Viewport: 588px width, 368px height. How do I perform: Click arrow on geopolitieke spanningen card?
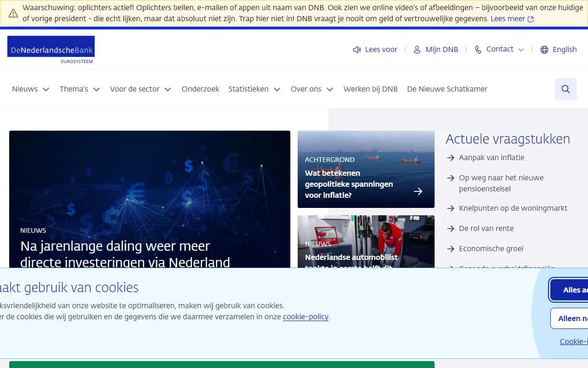click(418, 191)
